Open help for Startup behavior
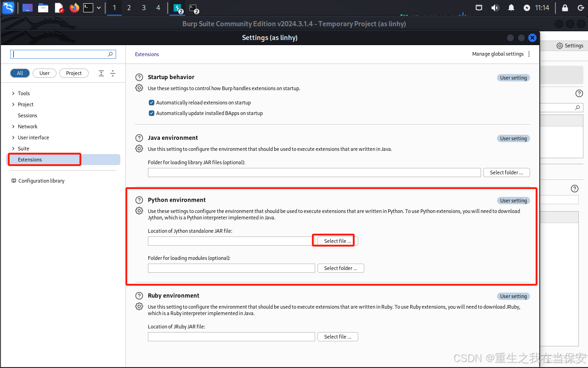 pos(139,77)
